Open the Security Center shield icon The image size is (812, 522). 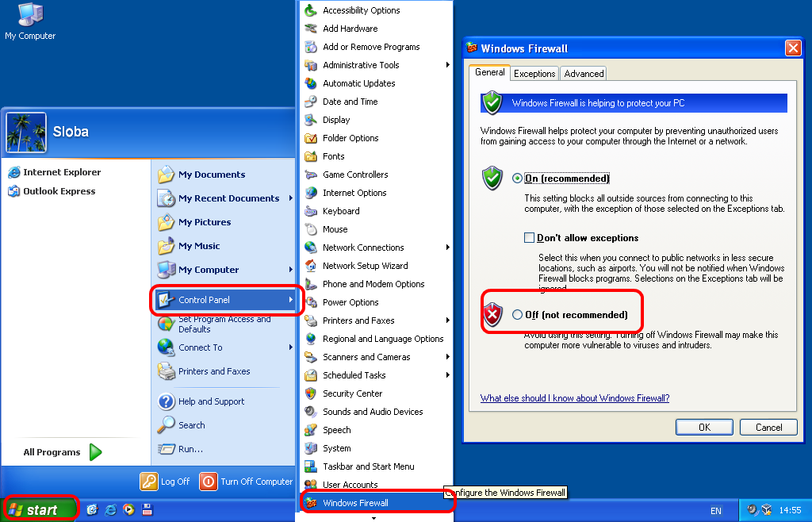311,393
